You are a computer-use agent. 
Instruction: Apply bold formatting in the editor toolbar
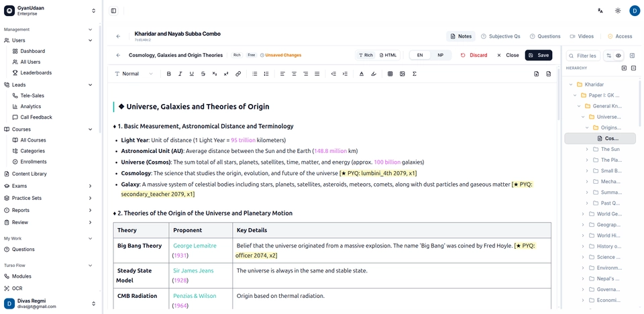(x=168, y=74)
